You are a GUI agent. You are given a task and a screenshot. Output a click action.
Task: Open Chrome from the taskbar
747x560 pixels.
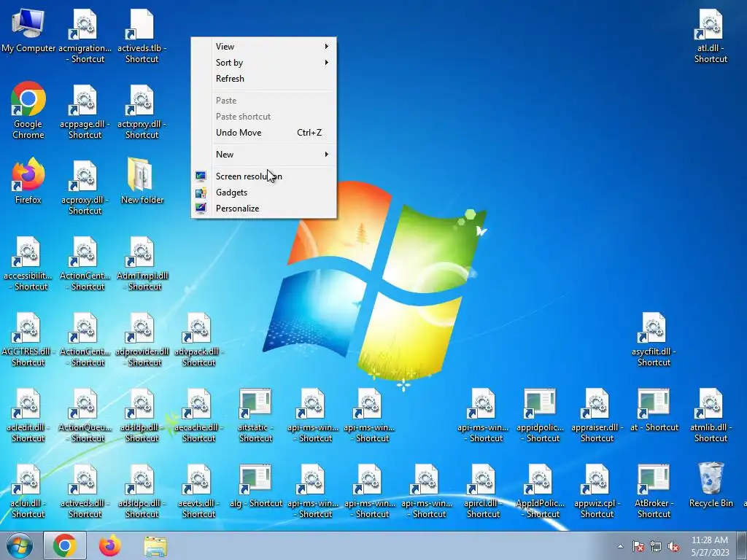coord(65,545)
